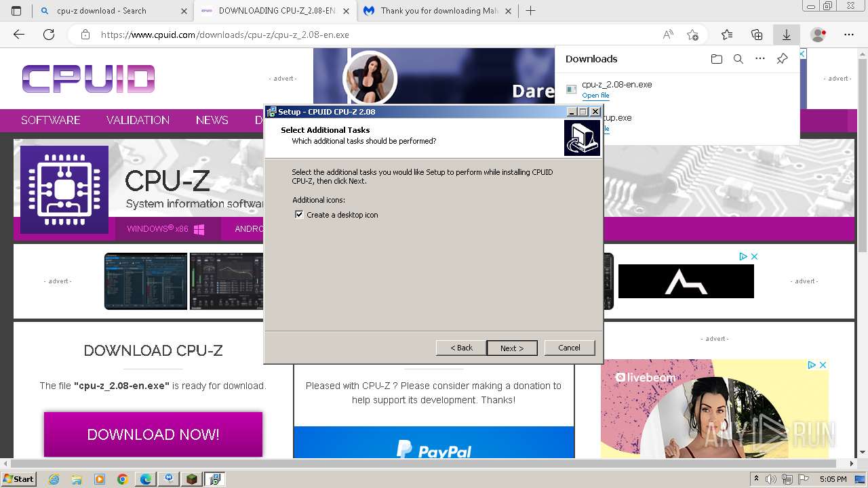Close the livebeam ad X
Screen dimensions: 868x488
click(823, 365)
